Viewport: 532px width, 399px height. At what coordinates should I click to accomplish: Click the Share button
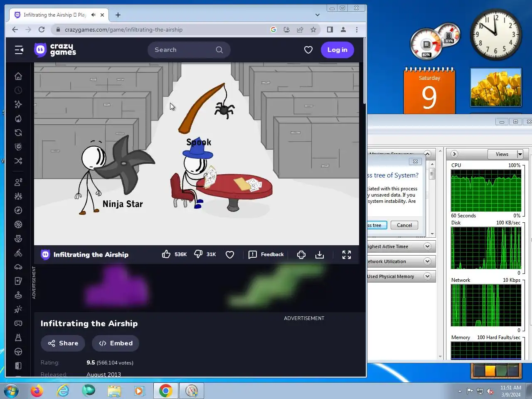coord(63,343)
